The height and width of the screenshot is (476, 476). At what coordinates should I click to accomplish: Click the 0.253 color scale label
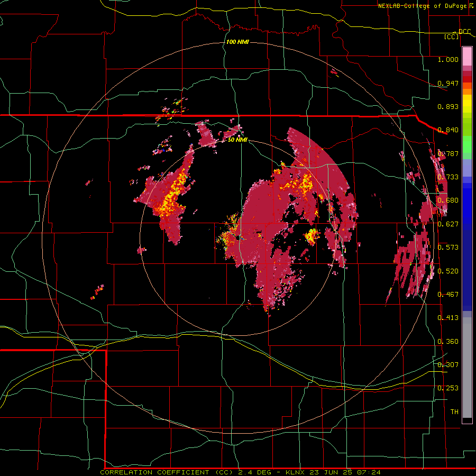coord(448,388)
